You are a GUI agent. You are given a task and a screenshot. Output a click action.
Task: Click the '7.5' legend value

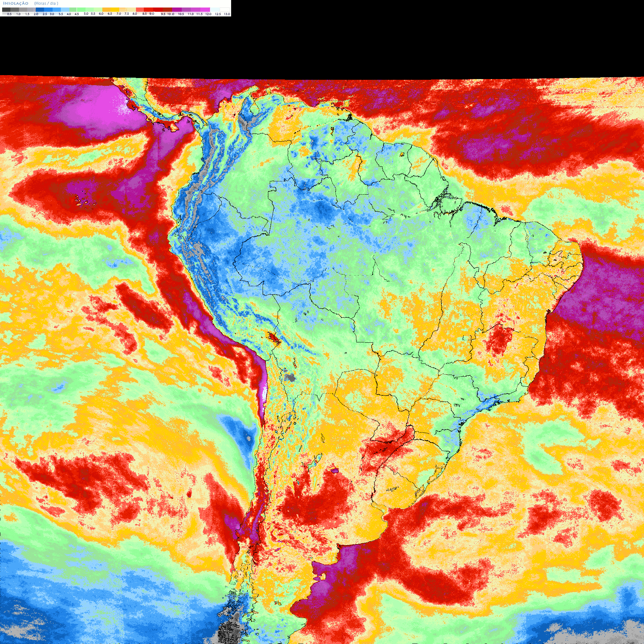[127, 14]
